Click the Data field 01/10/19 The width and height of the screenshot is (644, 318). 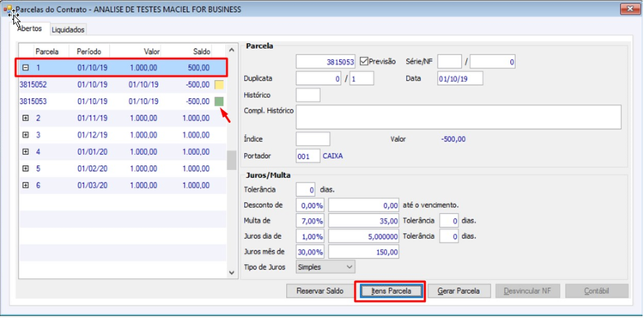(x=460, y=78)
